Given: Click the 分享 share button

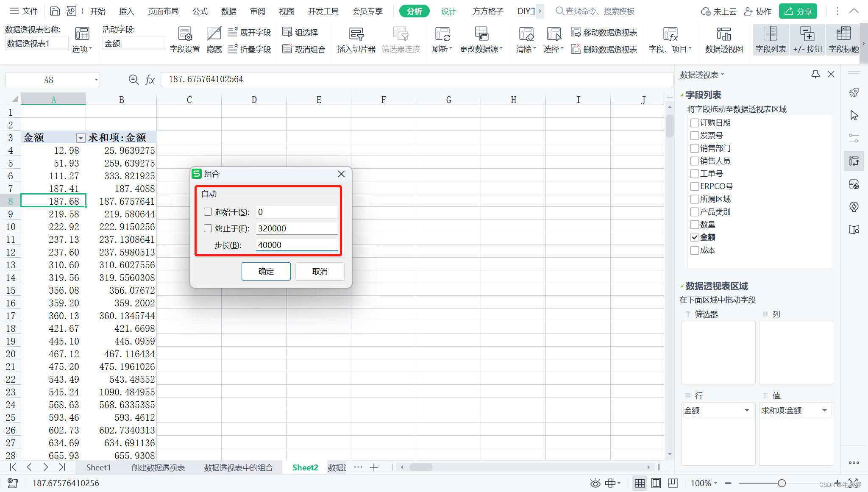Looking at the screenshot, I should [x=798, y=11].
